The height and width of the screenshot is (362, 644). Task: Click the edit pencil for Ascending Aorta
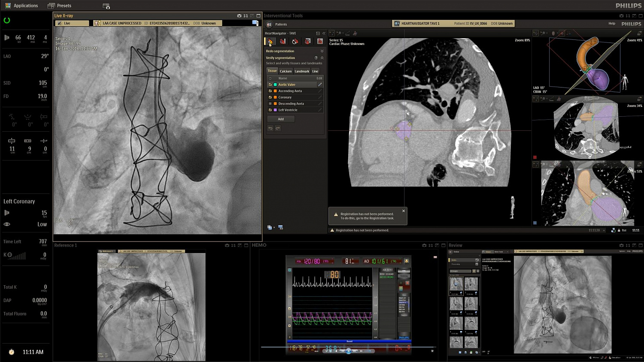coord(319,91)
